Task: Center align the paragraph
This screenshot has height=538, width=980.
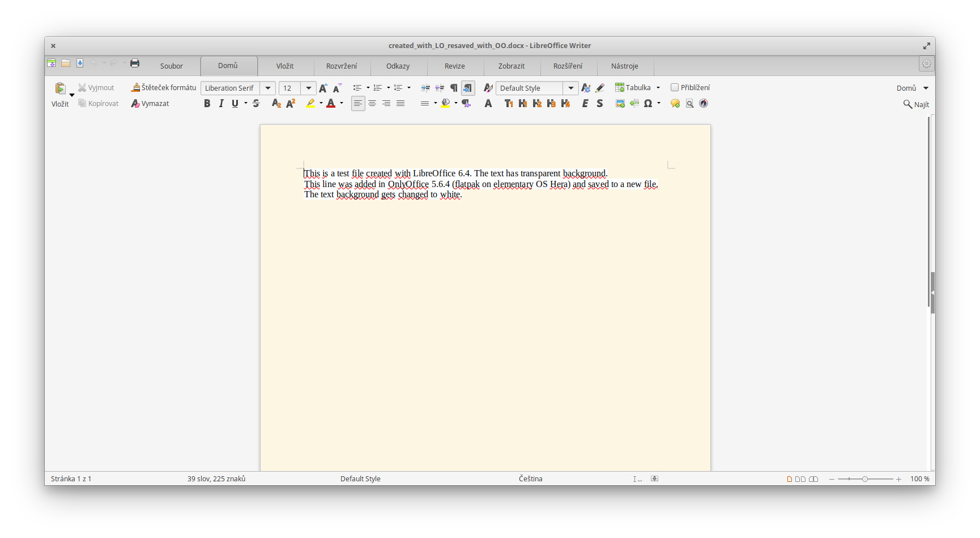Action: [372, 103]
